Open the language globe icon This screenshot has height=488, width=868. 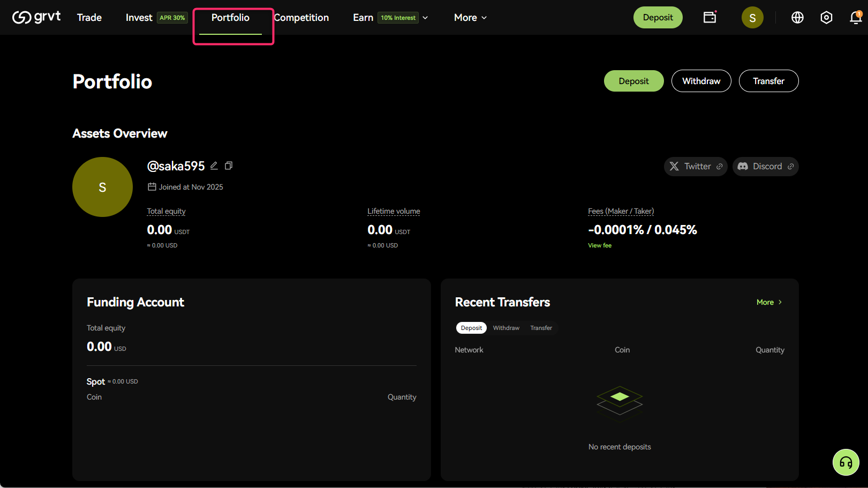797,18
